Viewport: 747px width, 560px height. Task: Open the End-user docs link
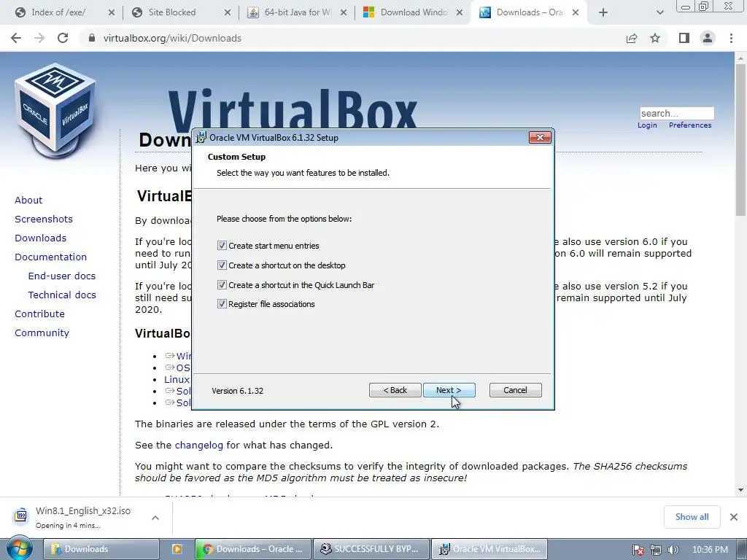point(62,276)
